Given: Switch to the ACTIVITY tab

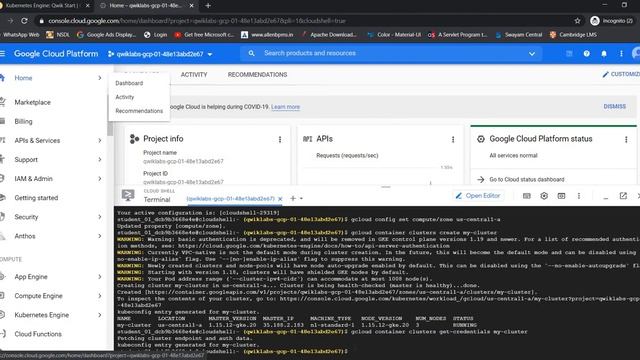Looking at the screenshot, I should [194, 75].
